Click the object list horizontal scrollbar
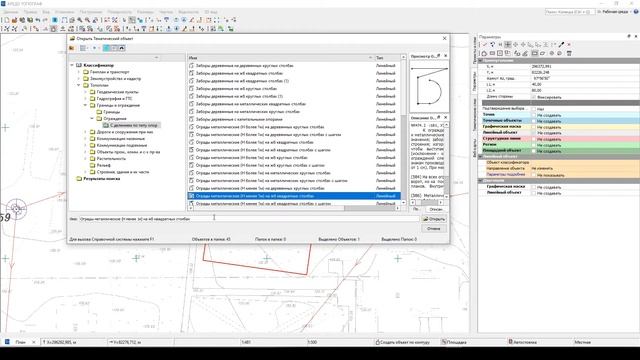Image resolution: width=640 pixels, height=360 pixels. click(294, 208)
